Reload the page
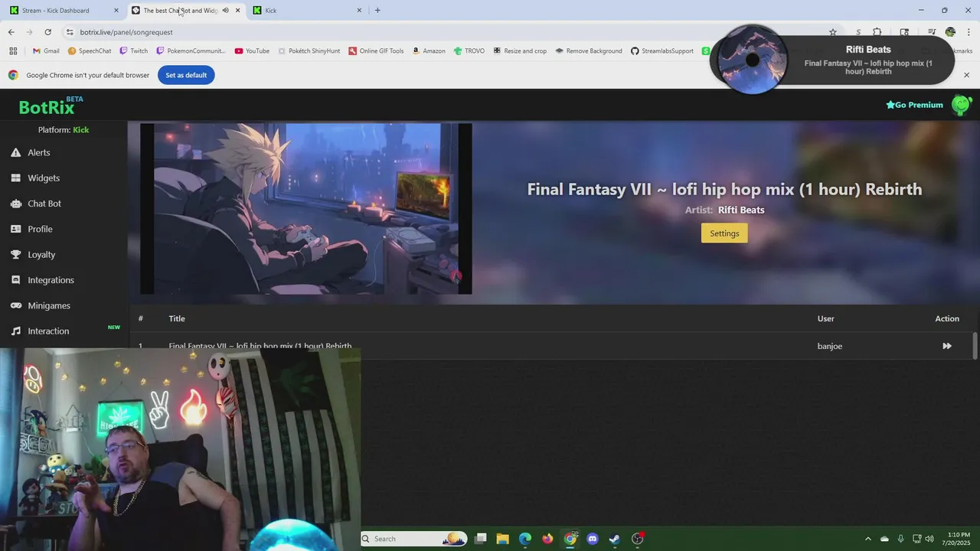Viewport: 980px width, 551px height. (47, 32)
